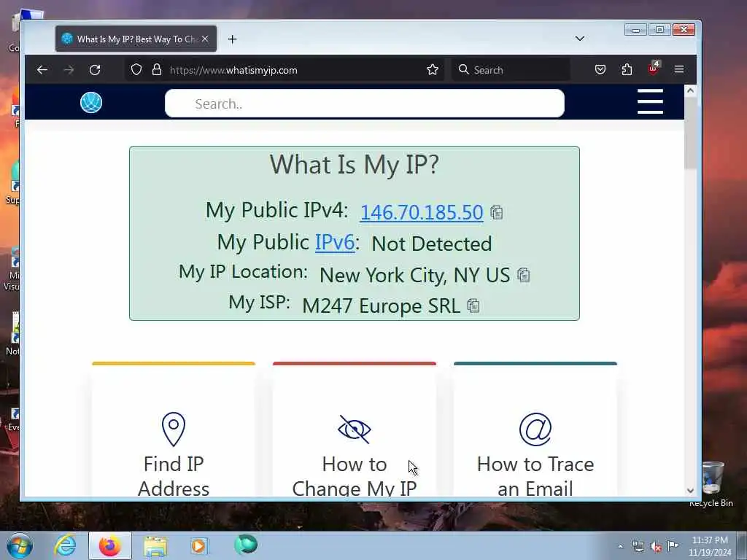Click the site Search.. field
Viewport: 747px width, 560px height.
tap(365, 104)
